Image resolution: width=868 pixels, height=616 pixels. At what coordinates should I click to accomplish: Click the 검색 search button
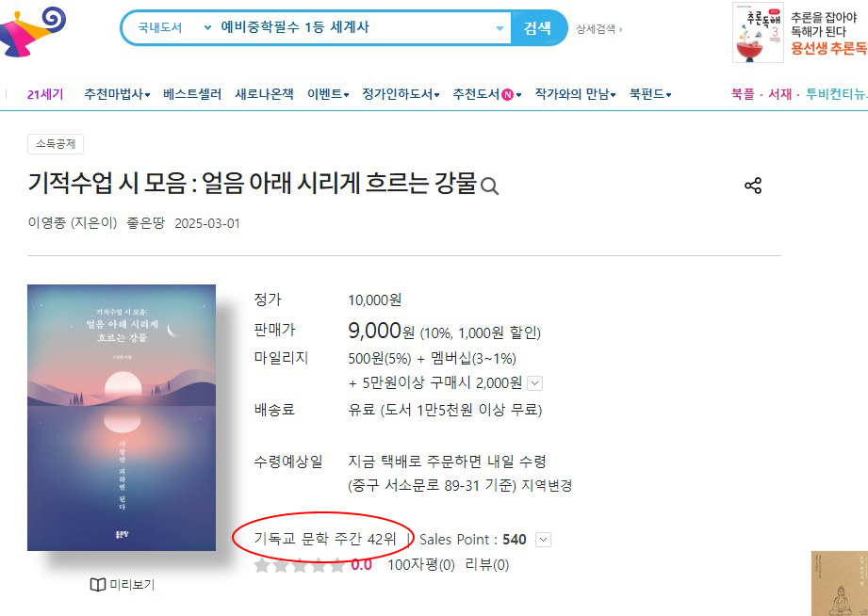[x=538, y=27]
